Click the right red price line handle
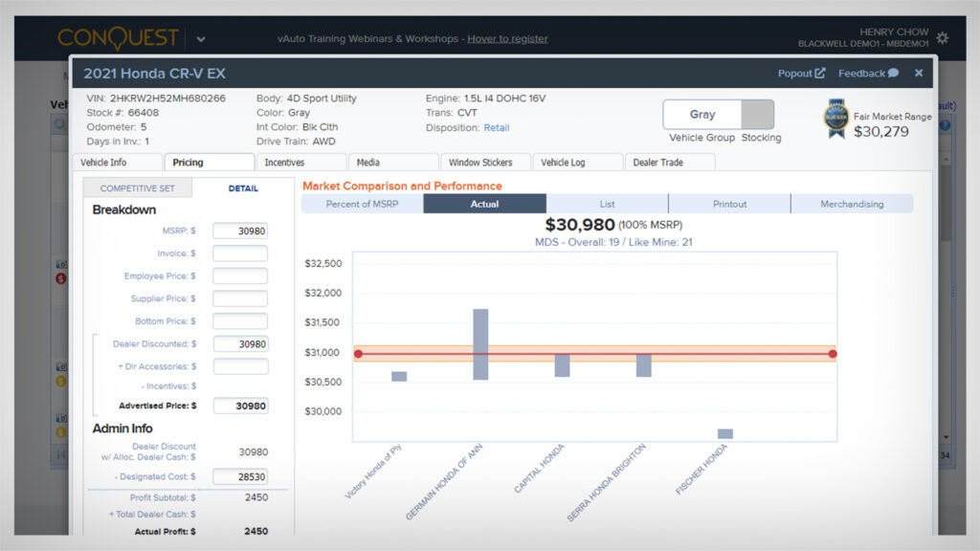The image size is (980, 551). pos(833,354)
